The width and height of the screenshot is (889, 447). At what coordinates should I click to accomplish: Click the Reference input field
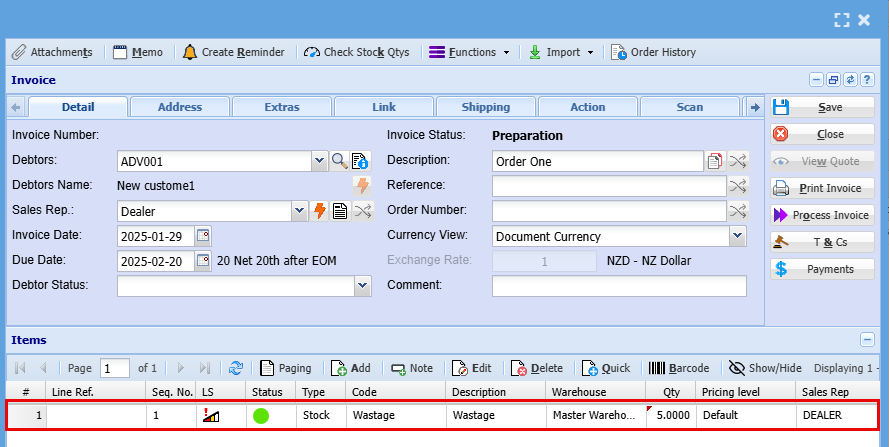[609, 185]
